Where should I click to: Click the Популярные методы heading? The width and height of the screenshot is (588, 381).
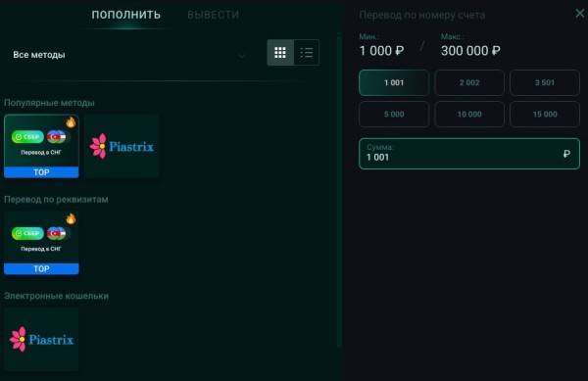[x=49, y=103]
